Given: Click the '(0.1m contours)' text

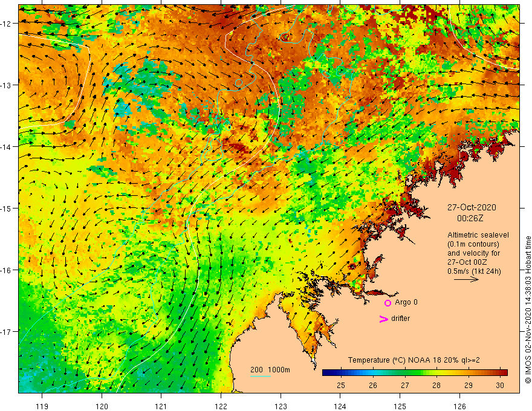Looking at the screenshot, I should 473,244.
